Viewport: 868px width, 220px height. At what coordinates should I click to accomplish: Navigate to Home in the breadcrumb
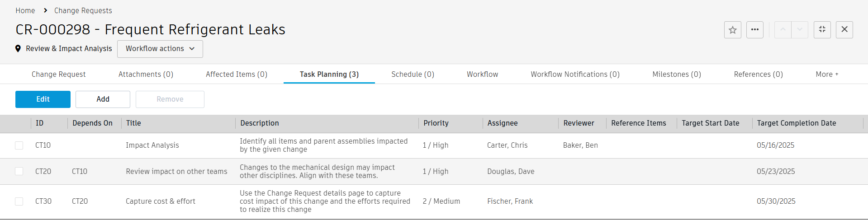pos(25,10)
